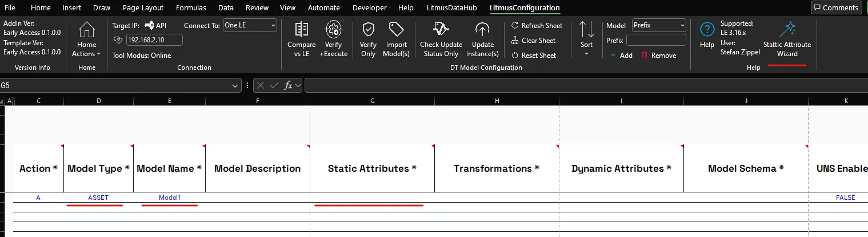Click into the formula bar

pyautogui.click(x=585, y=85)
